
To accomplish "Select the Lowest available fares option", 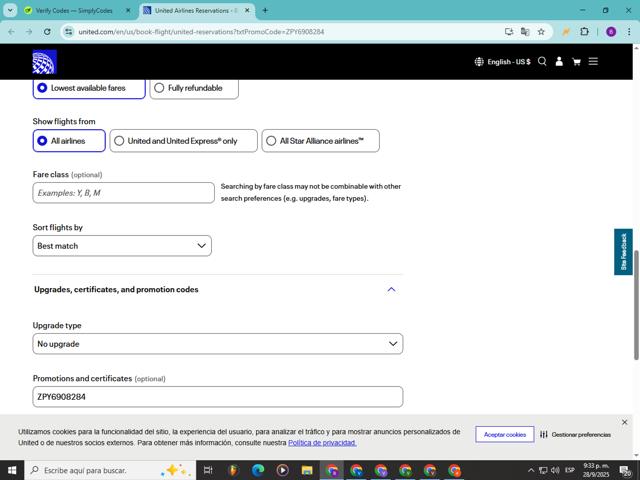I will pyautogui.click(x=89, y=88).
